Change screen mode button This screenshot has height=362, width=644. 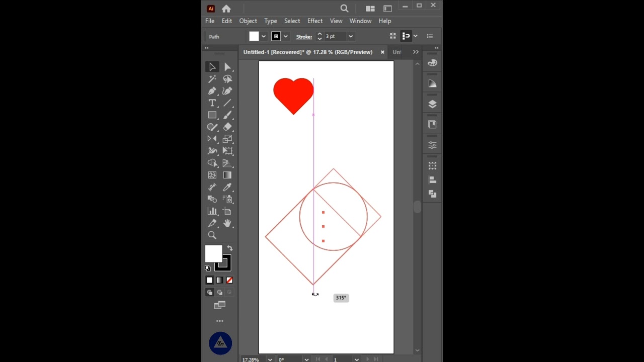pos(220,305)
